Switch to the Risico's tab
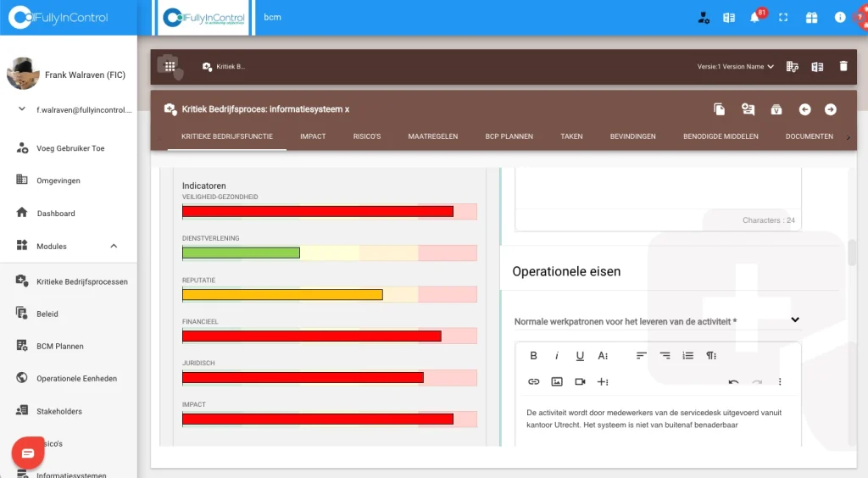Image resolution: width=868 pixels, height=478 pixels. [367, 136]
